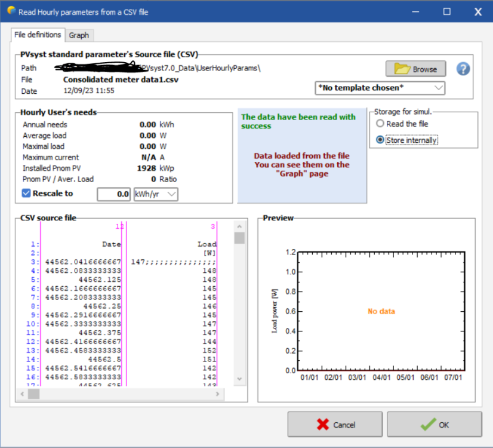Close the dialog with title bar X

coord(477,11)
